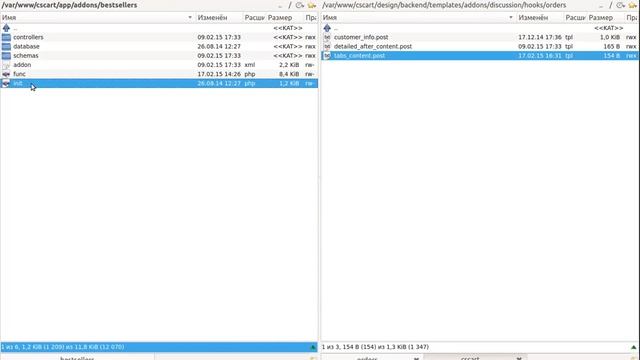
Task: Select the detailed_after_content.post file name
Action: [373, 47]
